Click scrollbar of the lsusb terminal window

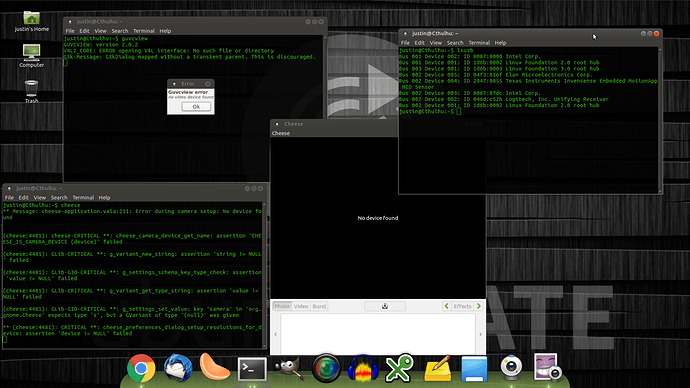(x=660, y=120)
